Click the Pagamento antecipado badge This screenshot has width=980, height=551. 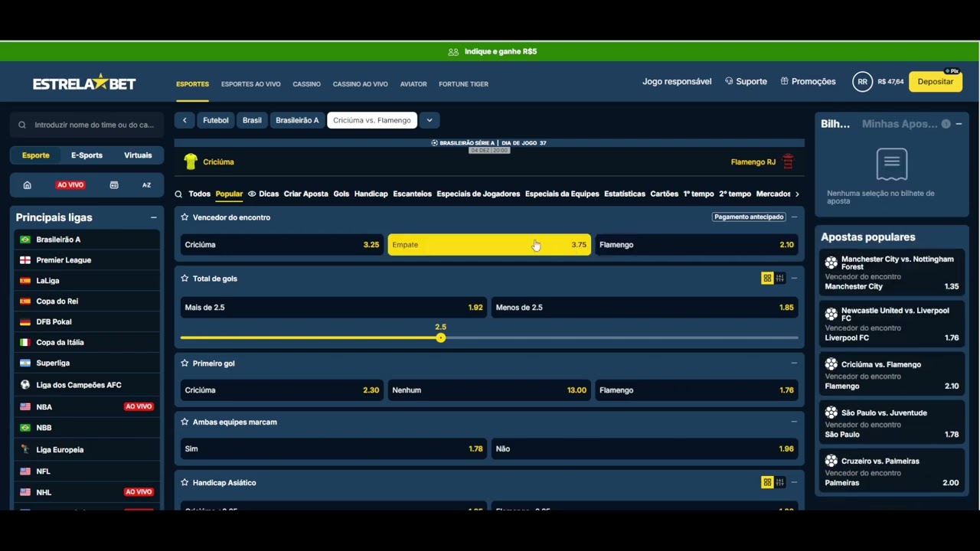[x=749, y=217]
